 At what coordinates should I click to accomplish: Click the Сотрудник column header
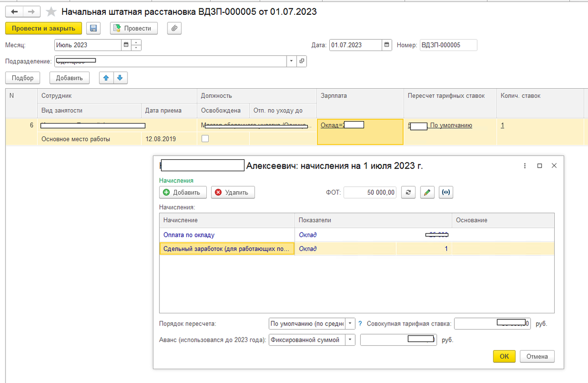click(117, 96)
